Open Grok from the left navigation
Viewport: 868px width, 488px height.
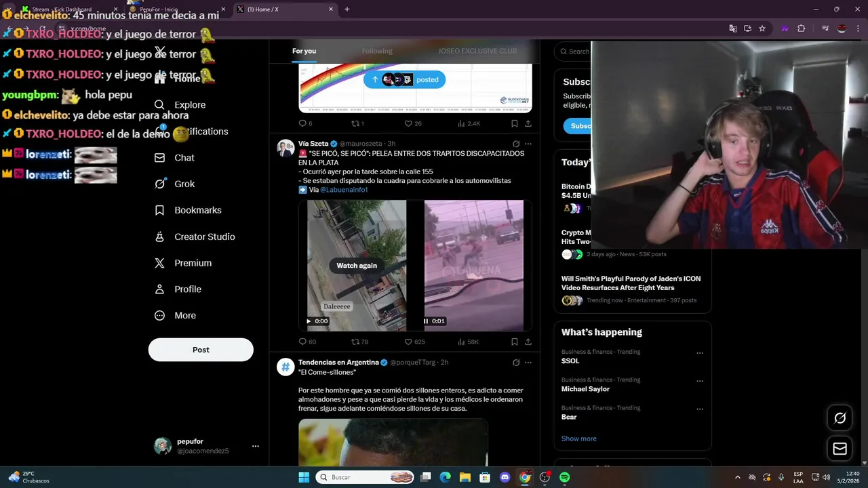(x=175, y=184)
